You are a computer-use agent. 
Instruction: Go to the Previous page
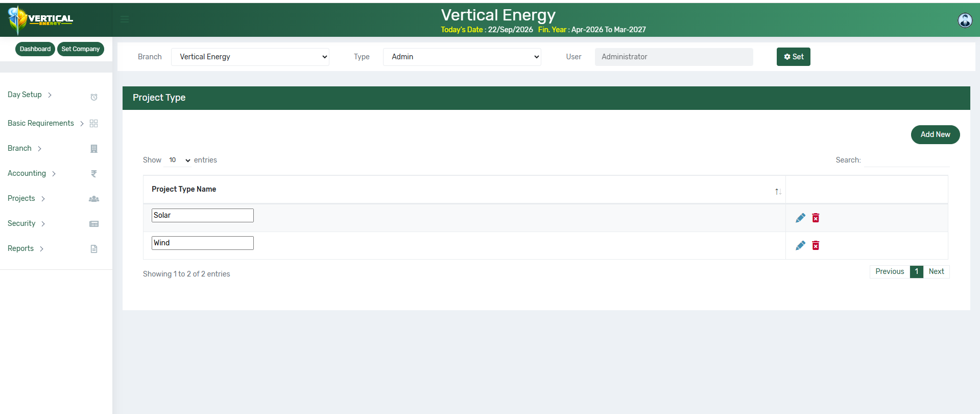(890, 271)
